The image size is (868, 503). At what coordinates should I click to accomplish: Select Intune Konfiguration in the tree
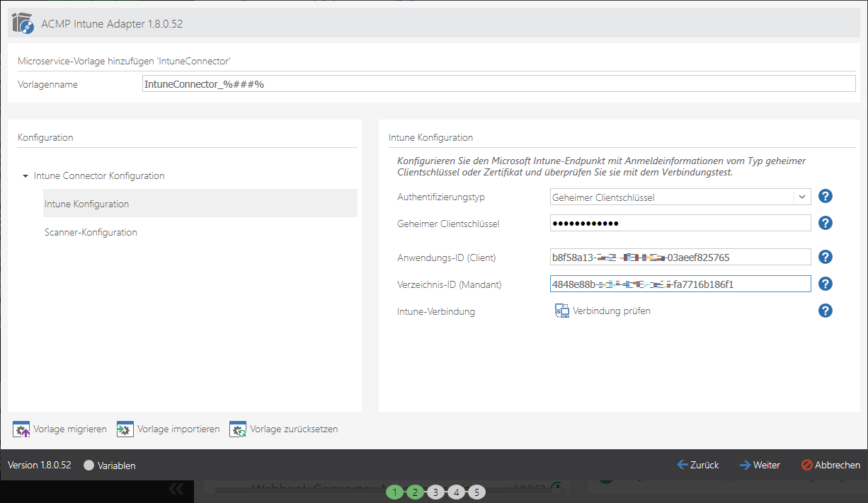point(86,204)
